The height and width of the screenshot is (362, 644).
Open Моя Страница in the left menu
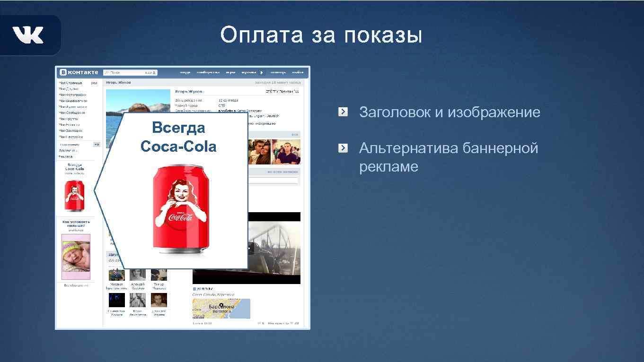point(71,83)
